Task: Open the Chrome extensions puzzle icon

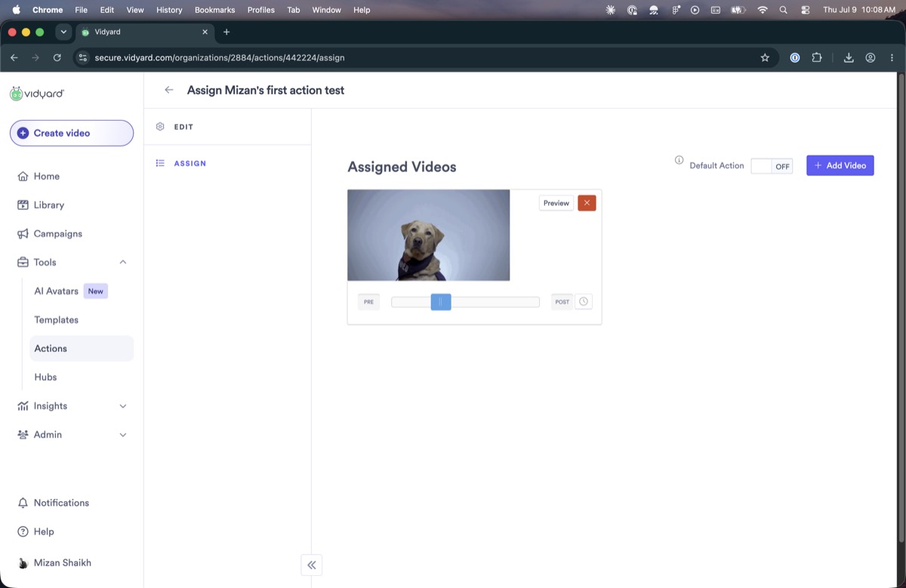Action: (816, 57)
